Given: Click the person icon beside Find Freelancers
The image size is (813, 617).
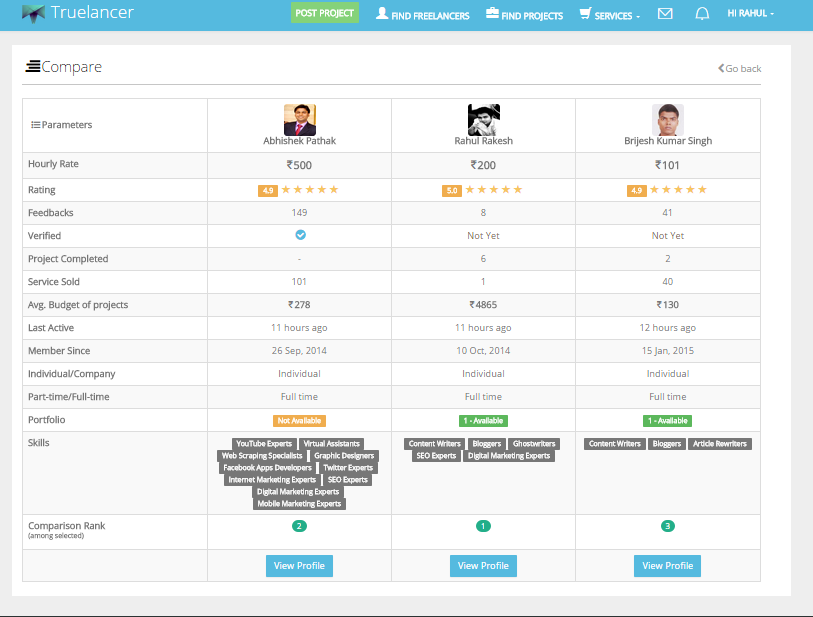Looking at the screenshot, I should 381,14.
